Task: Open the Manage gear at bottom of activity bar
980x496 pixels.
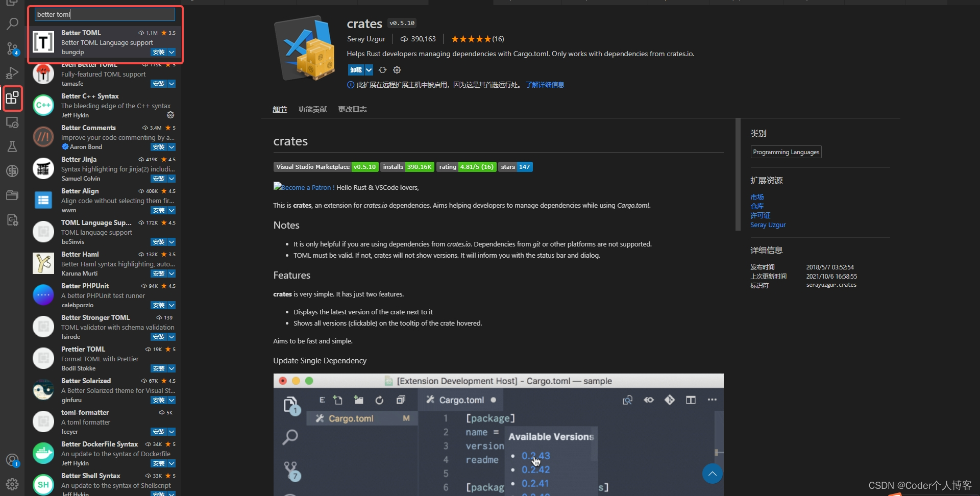Action: click(12, 484)
